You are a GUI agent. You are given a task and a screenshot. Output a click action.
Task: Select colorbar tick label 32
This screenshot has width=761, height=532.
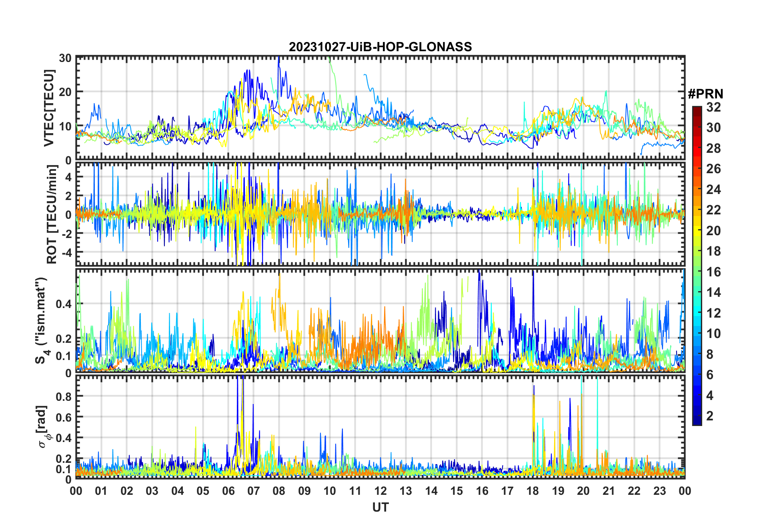point(713,107)
